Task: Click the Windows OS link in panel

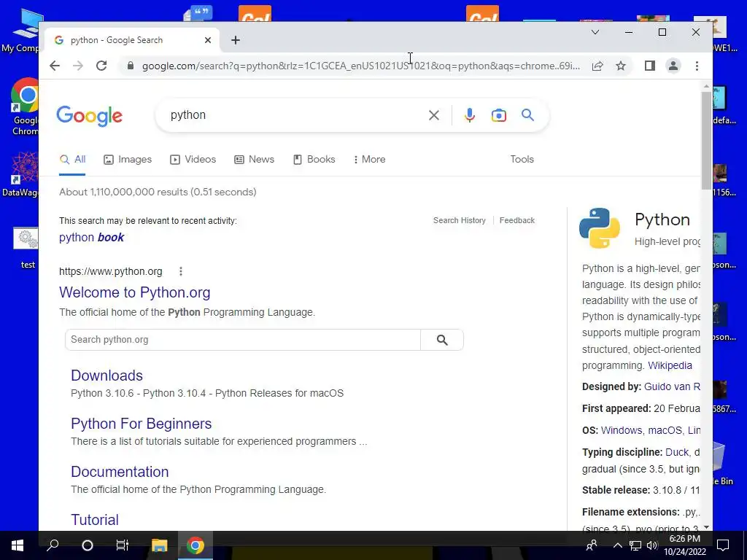Action: (x=622, y=430)
